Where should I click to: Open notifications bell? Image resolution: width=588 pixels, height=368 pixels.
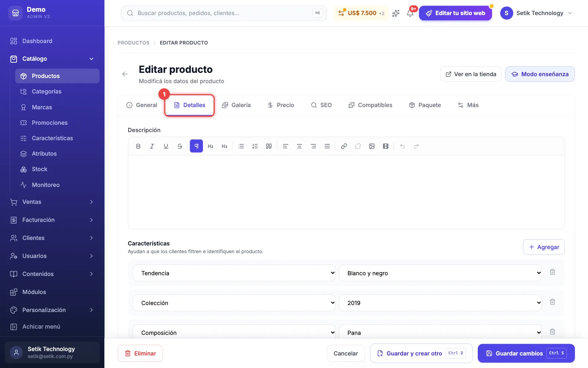(x=410, y=13)
